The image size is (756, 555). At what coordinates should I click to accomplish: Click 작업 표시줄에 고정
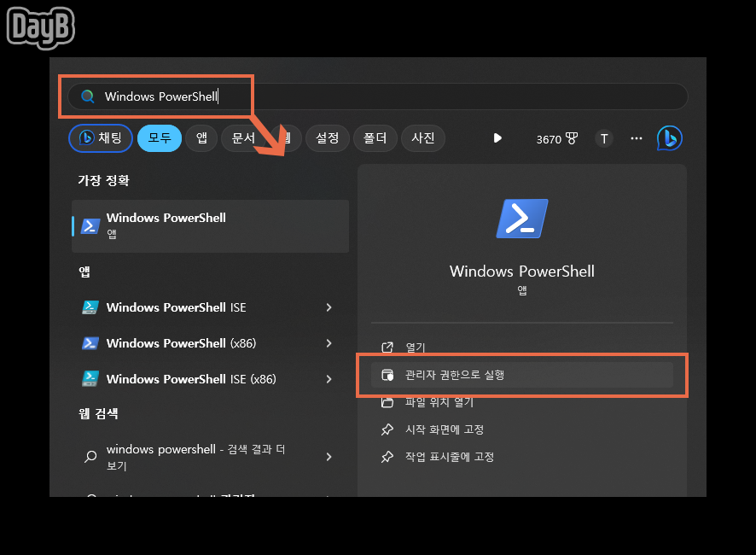[x=522, y=457]
